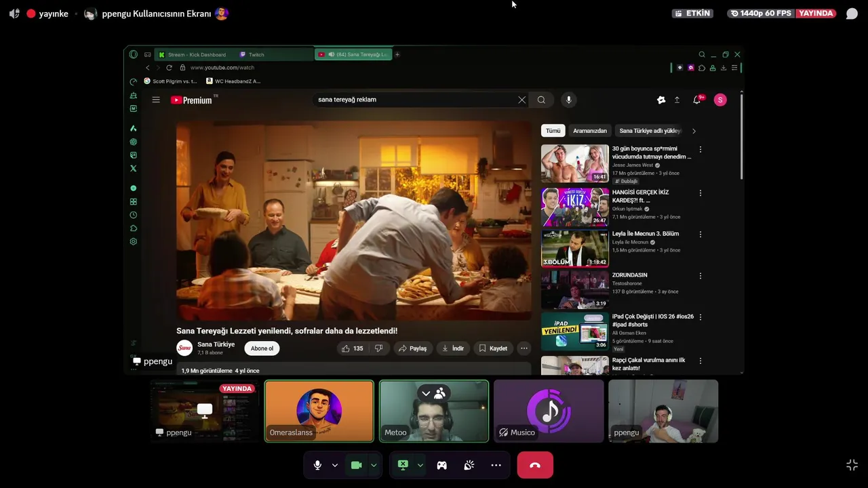Open screen share options arrow
Viewport: 868px width, 488px height.
tap(420, 465)
